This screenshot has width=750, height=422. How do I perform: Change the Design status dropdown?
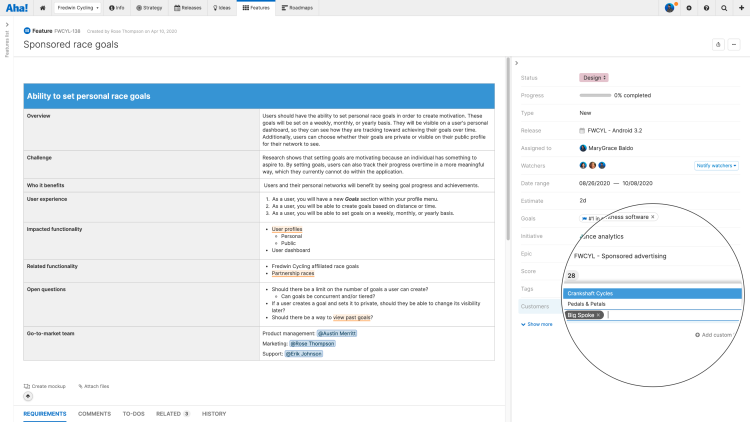click(x=594, y=78)
